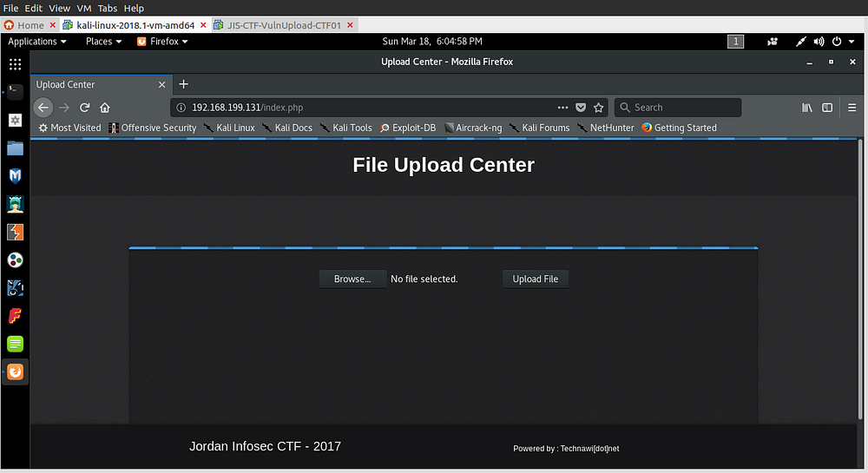This screenshot has height=473, width=868.
Task: Open the Firefox app dropdown in top bar
Action: 162,41
